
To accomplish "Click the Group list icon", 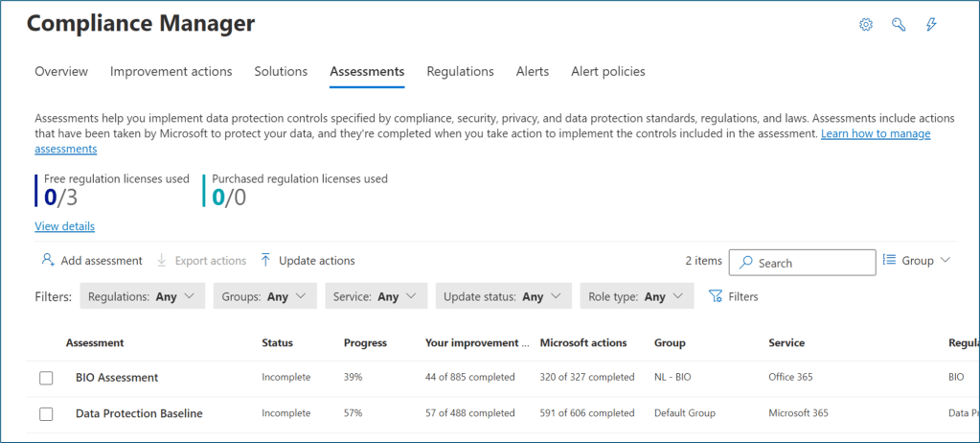I will pos(889,260).
